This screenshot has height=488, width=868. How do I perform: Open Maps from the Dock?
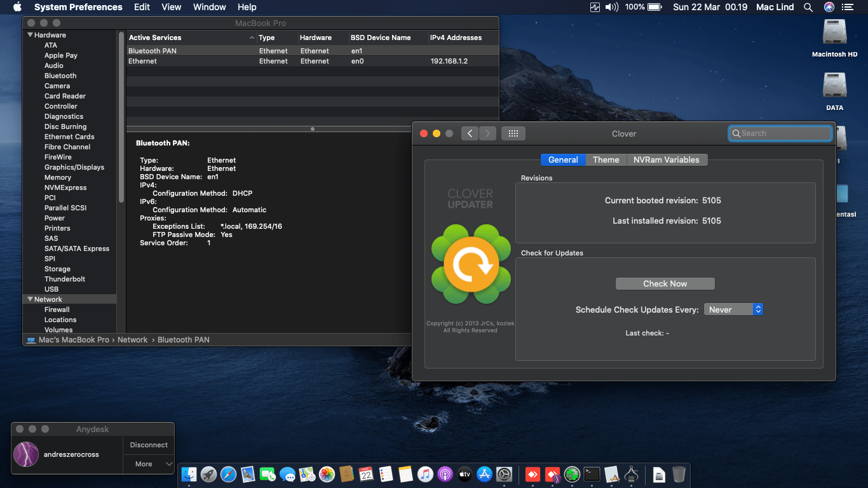pos(307,474)
